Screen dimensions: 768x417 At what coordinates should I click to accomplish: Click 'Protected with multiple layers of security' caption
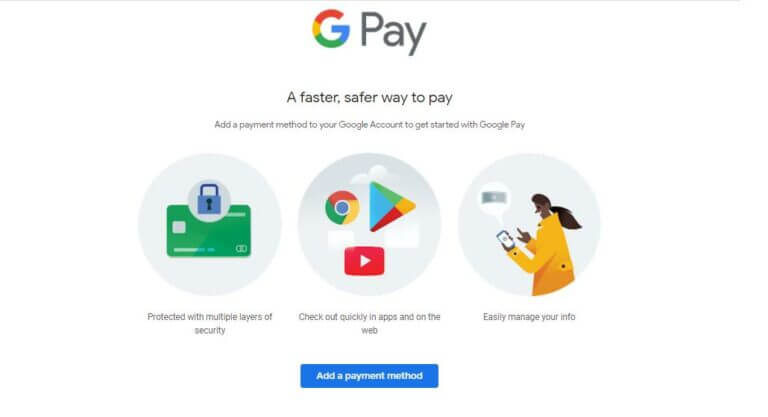210,323
